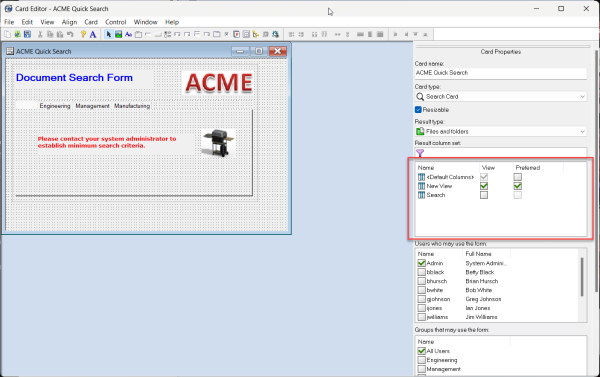Select the '<Default Columns>' row name
This screenshot has height=377, width=600.
(x=450, y=177)
